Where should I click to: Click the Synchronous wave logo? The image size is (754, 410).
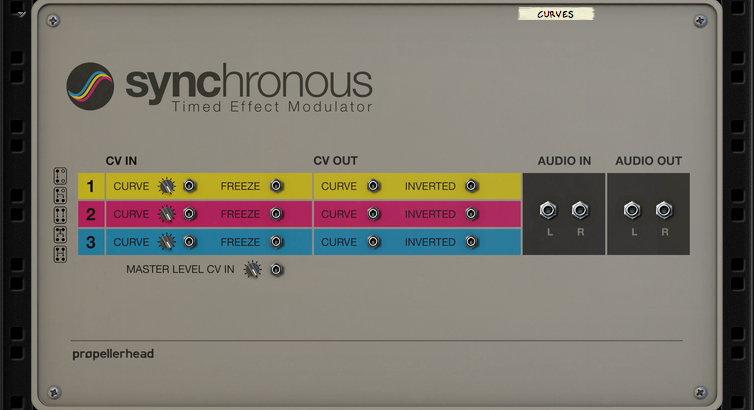(x=90, y=86)
